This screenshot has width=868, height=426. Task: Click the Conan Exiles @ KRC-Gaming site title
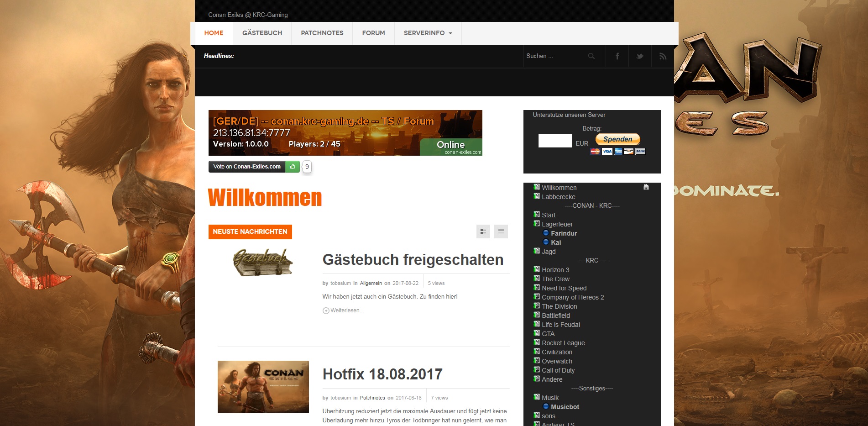coord(248,15)
